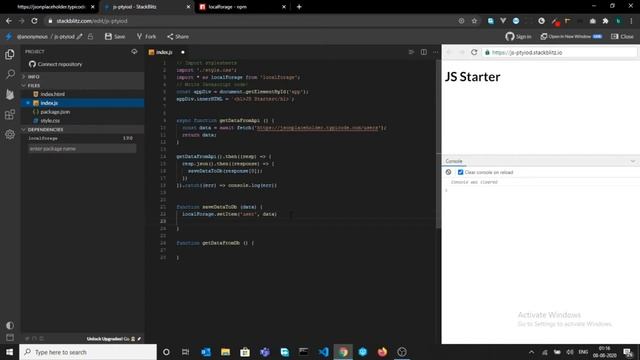Select the Console tab in preview
This screenshot has height=360, width=640.
454,161
